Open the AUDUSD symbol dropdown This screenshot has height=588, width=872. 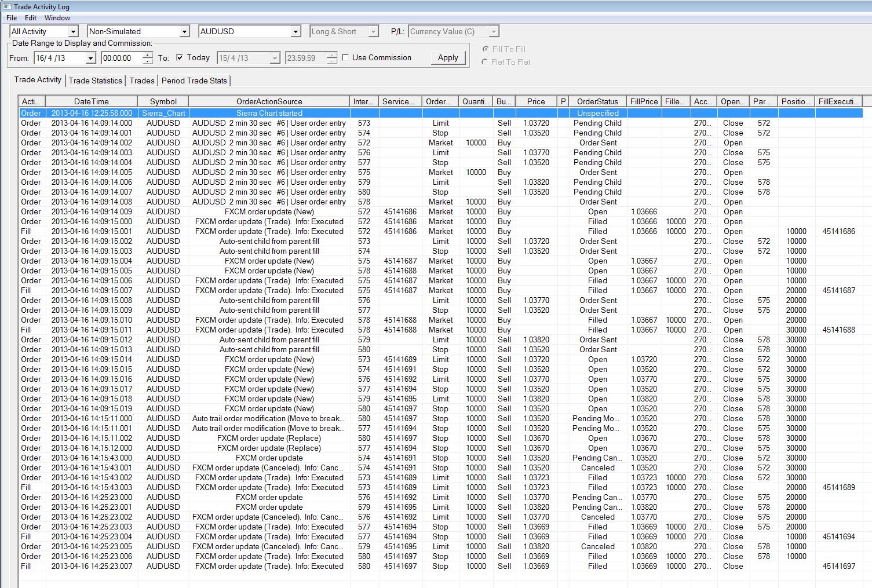295,32
